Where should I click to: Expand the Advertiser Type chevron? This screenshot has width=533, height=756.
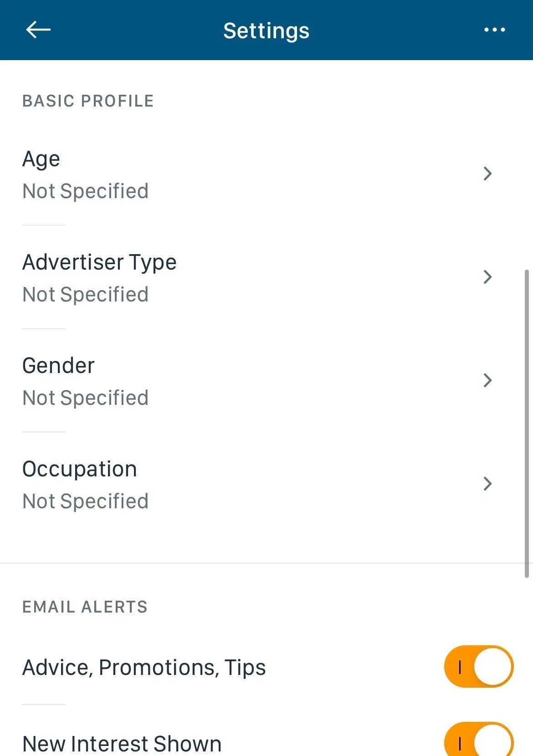[487, 277]
